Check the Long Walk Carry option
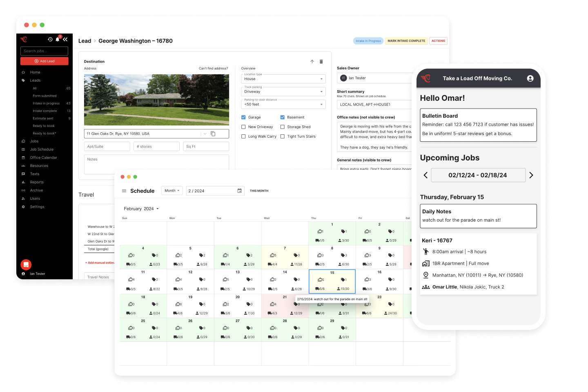This screenshot has height=392, width=588. (x=244, y=136)
